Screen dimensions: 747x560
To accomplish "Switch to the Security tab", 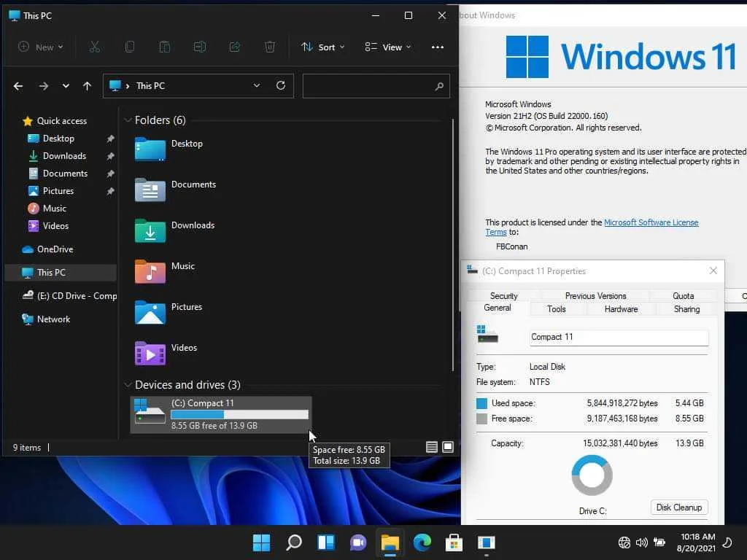I will pos(503,296).
